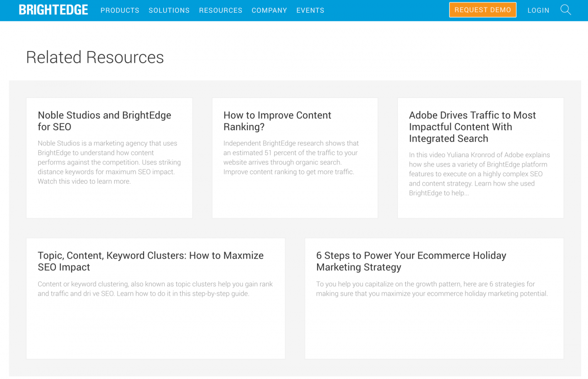
Task: Go to BrightEdge logo home
Action: coord(53,10)
